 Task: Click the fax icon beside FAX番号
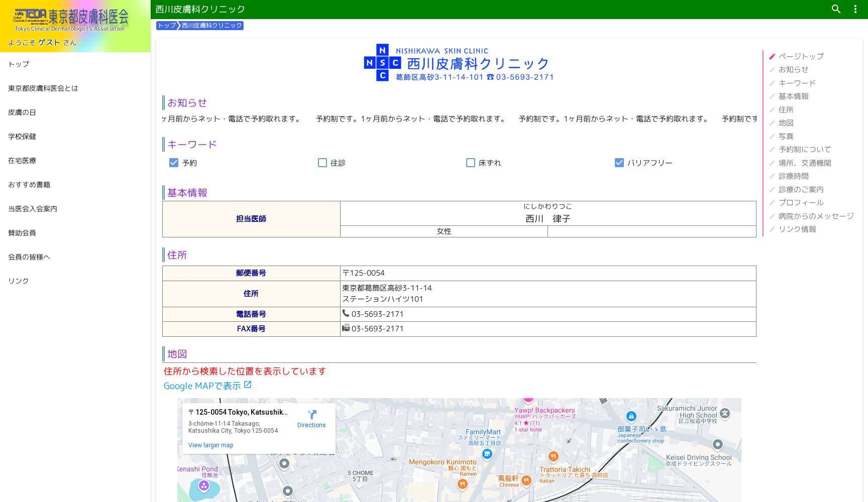(x=346, y=328)
